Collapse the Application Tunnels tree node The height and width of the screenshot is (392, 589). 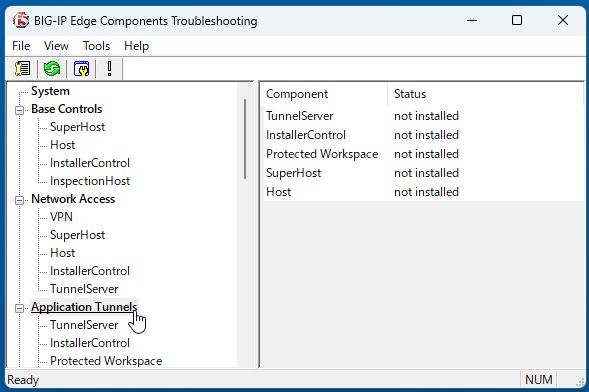pyautogui.click(x=20, y=308)
